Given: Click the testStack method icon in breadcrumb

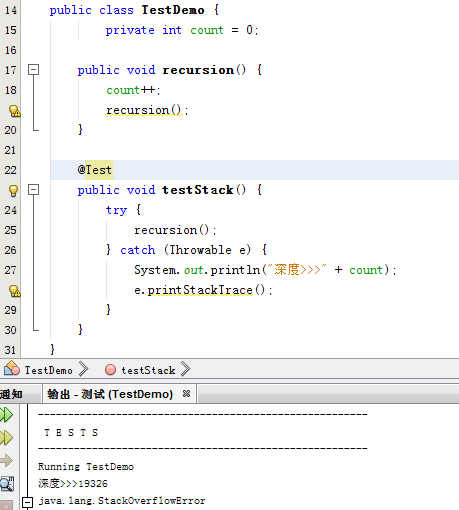Looking at the screenshot, I should 110,370.
